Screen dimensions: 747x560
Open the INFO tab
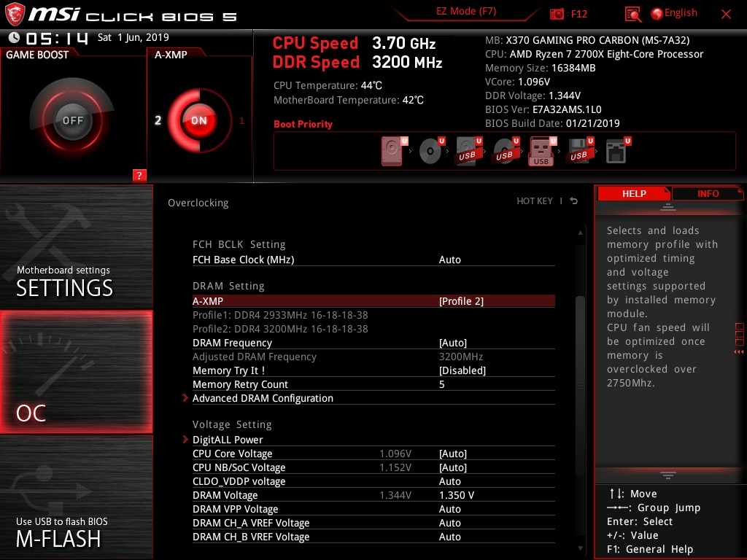tap(708, 193)
